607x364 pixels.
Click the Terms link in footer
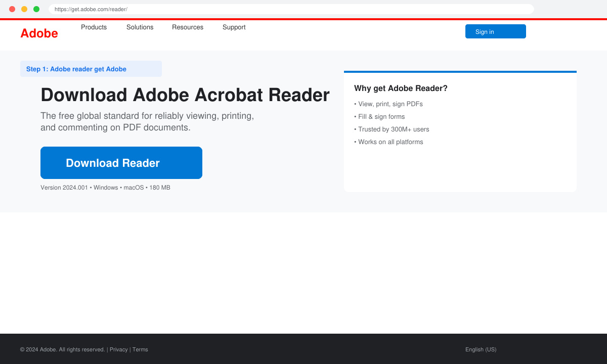tap(140, 349)
